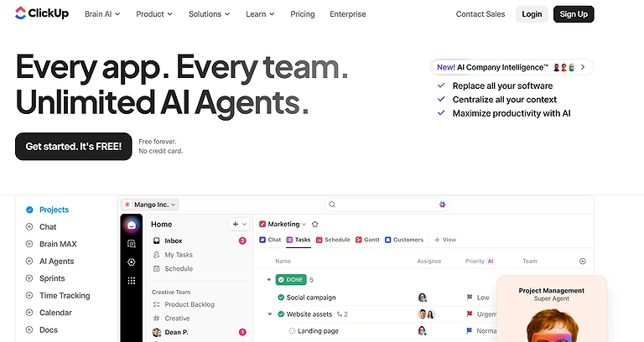The width and height of the screenshot is (644, 342).
Task: Open the Mango Inc. workspace dropdown
Action: tap(150, 205)
